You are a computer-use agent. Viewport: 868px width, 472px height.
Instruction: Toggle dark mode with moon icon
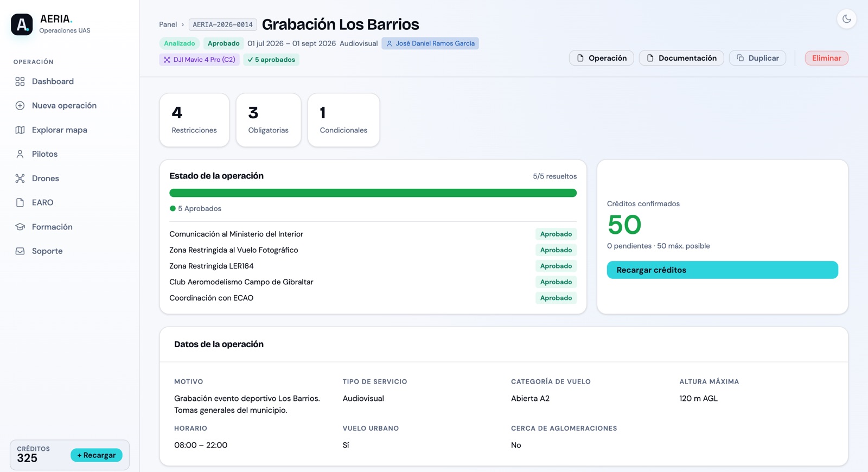pyautogui.click(x=846, y=19)
